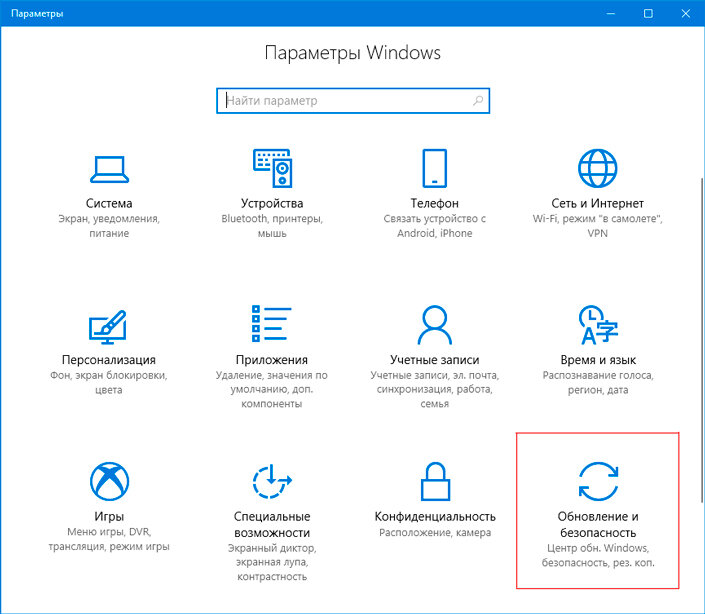Maximize the Параметры window

pyautogui.click(x=648, y=13)
